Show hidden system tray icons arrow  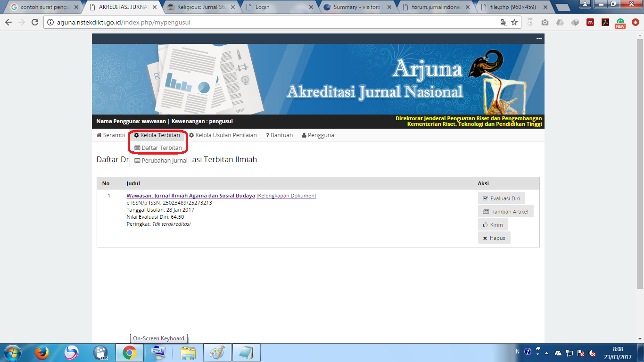point(547,353)
